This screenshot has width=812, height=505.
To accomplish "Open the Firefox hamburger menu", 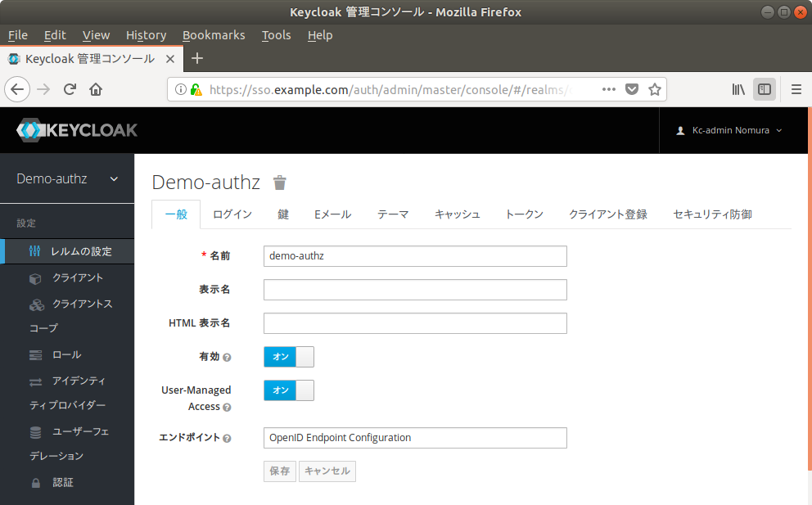I will (796, 89).
